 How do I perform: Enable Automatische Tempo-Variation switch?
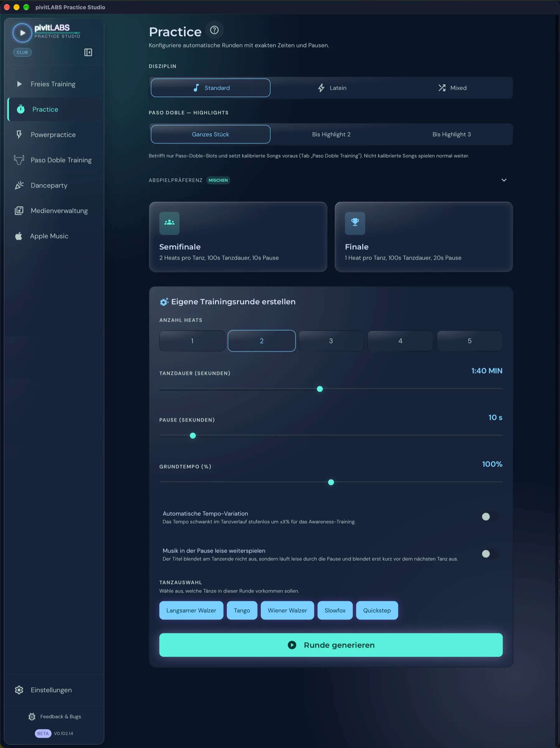[x=490, y=517]
